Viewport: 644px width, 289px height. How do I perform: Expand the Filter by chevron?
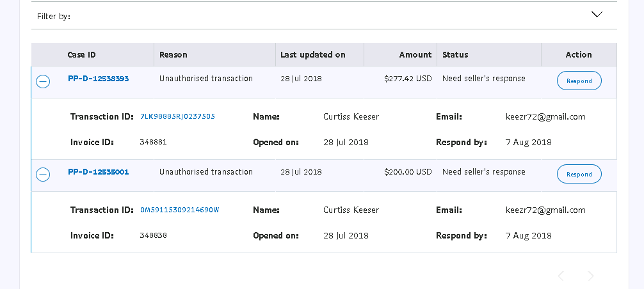tap(597, 14)
